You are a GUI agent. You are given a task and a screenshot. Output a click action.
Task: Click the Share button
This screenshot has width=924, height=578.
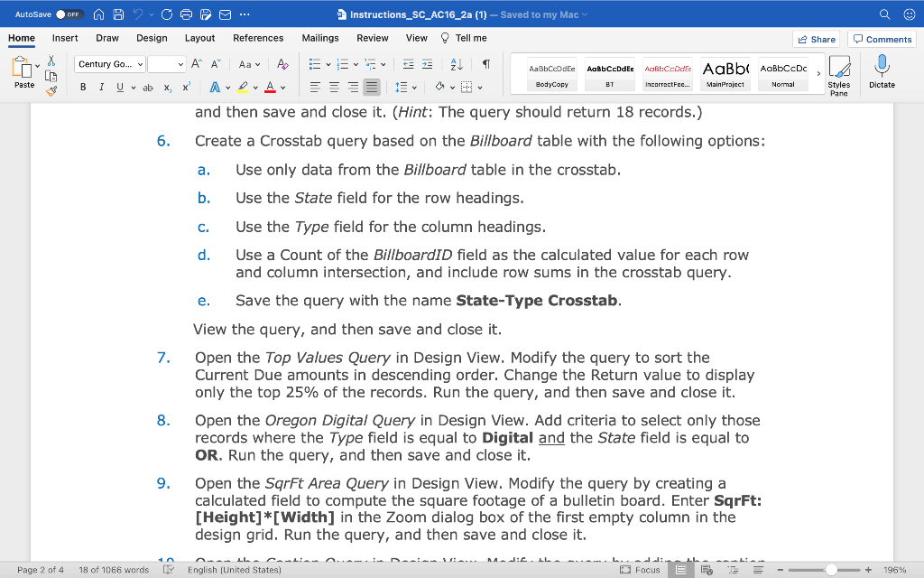pyautogui.click(x=818, y=39)
